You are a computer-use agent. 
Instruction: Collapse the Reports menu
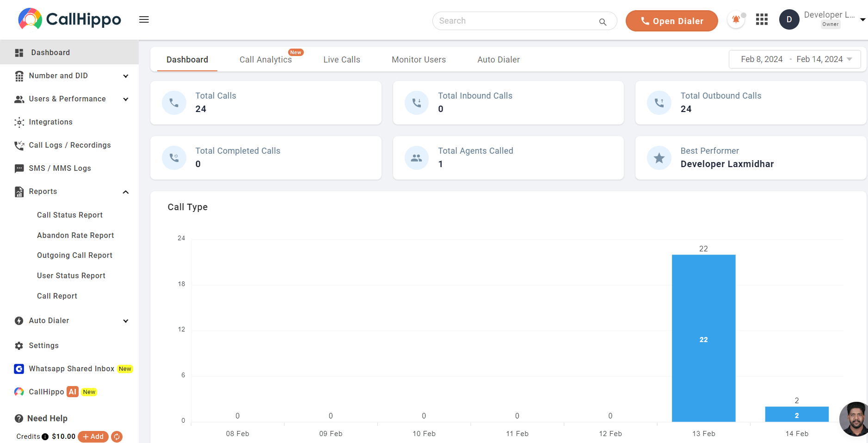[x=126, y=192]
